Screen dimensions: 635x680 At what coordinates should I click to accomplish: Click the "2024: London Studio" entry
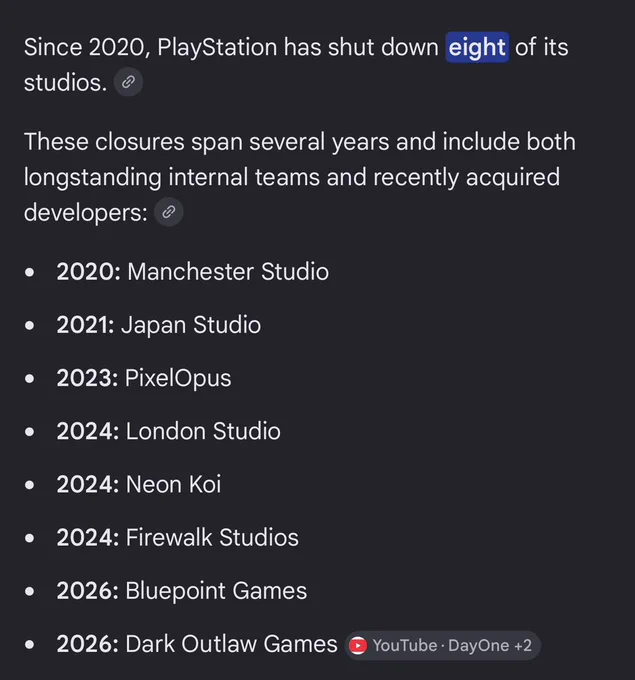click(x=168, y=432)
